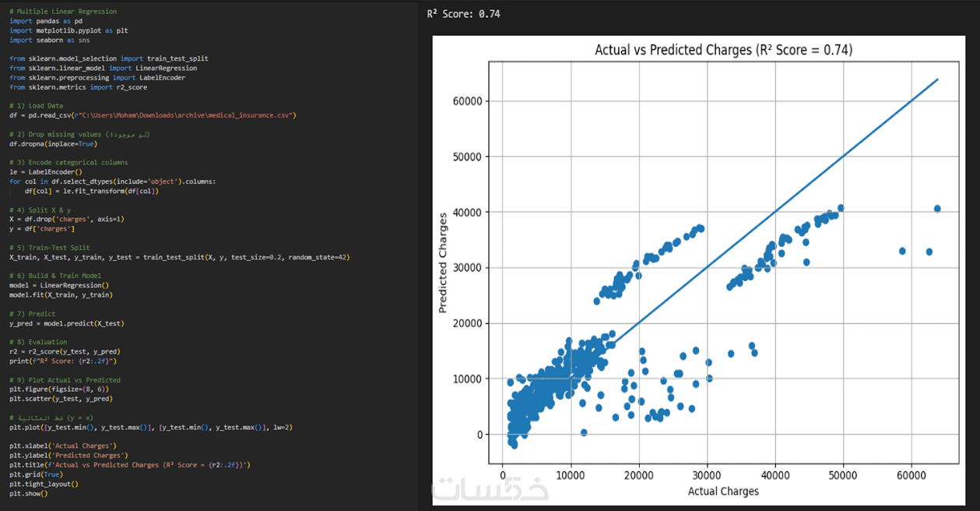Click the chart title Actual vs Predicted Charges
Viewport: 980px width, 511px height.
tap(723, 50)
